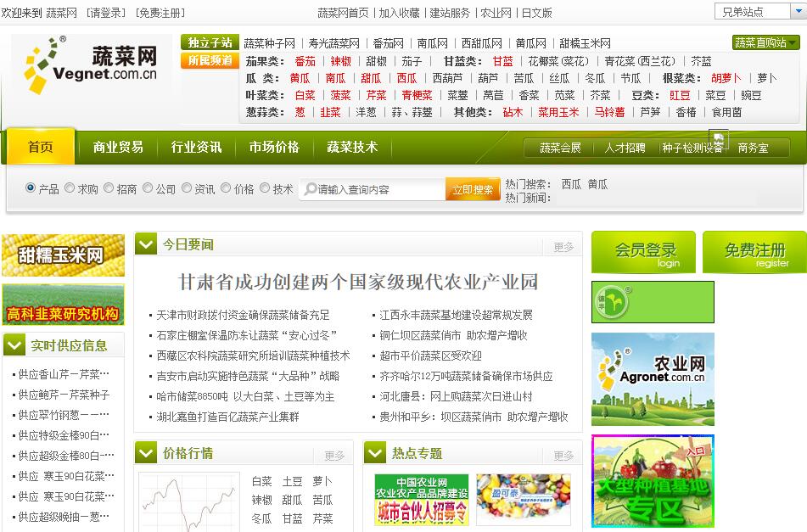Viewport: 807px width, 532px height.
Task: Click the 甜糯玉米网 corn banner
Action: click(64, 255)
